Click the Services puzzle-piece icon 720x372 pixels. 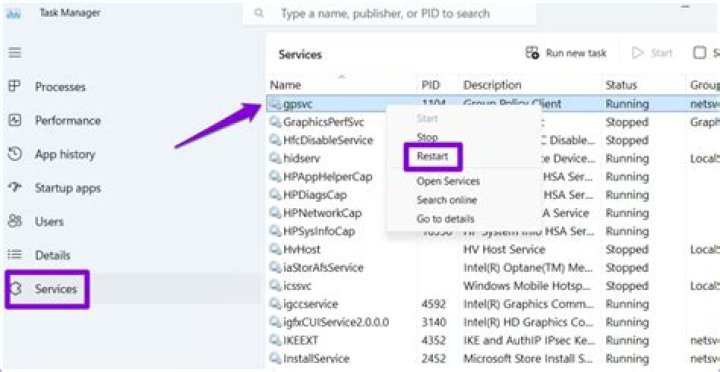(x=15, y=289)
